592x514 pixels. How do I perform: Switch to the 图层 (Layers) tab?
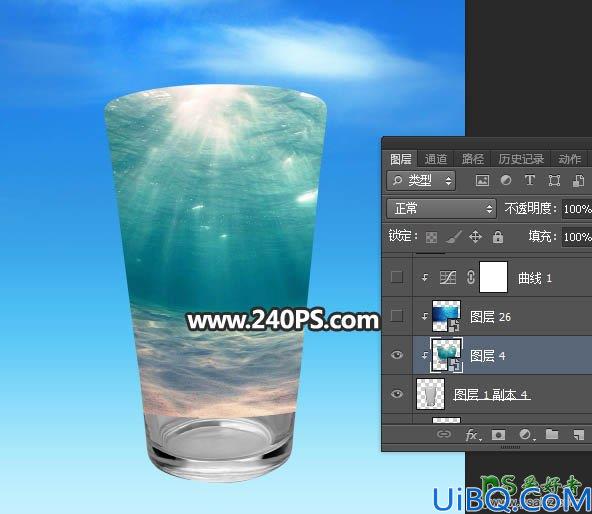click(401, 159)
